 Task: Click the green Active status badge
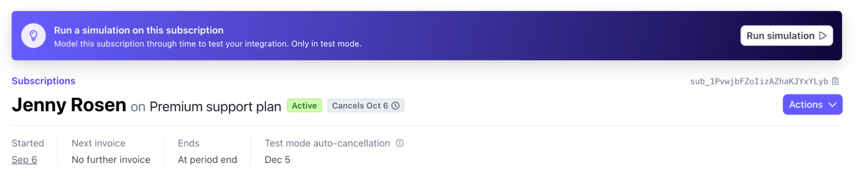tap(304, 106)
